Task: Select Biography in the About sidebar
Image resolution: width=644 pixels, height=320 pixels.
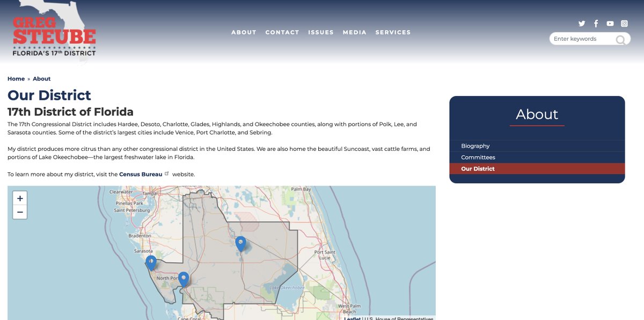Action: pos(537,146)
